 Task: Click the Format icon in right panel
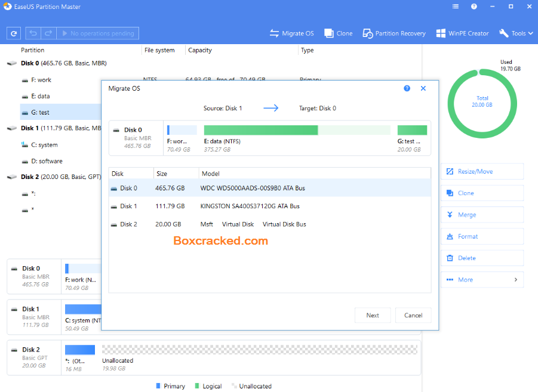pyautogui.click(x=450, y=236)
